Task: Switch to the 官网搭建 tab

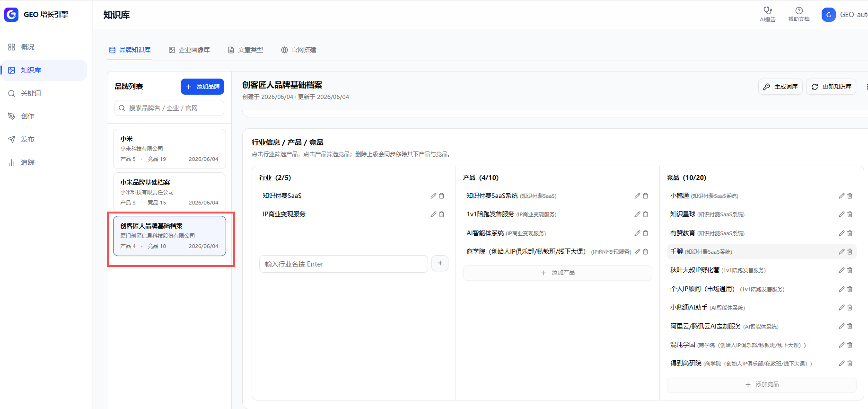Action: pos(298,50)
